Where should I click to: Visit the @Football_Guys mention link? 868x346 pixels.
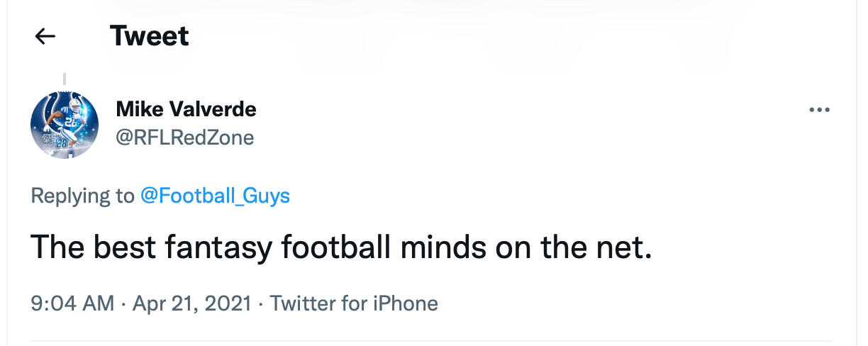pos(215,195)
